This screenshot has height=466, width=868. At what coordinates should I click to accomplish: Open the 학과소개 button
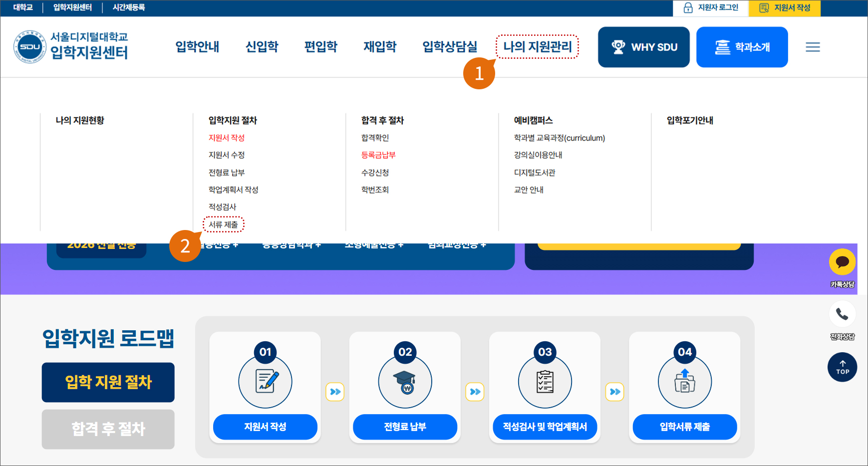(x=742, y=47)
